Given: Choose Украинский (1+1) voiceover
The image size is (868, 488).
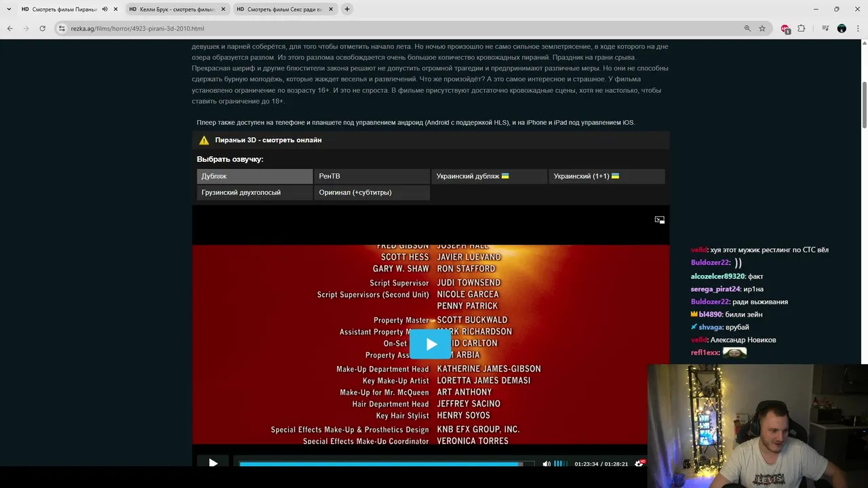Looking at the screenshot, I should [606, 176].
